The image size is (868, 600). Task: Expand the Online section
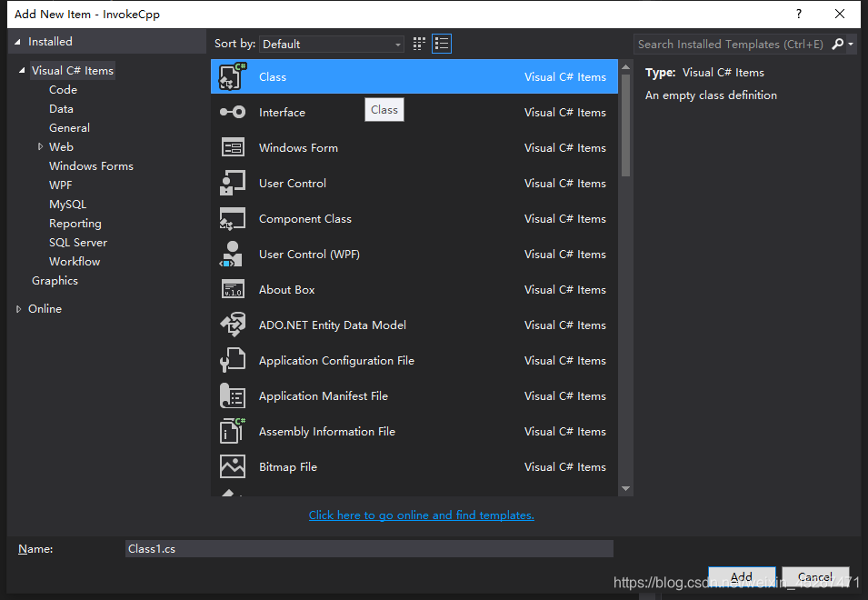(18, 309)
